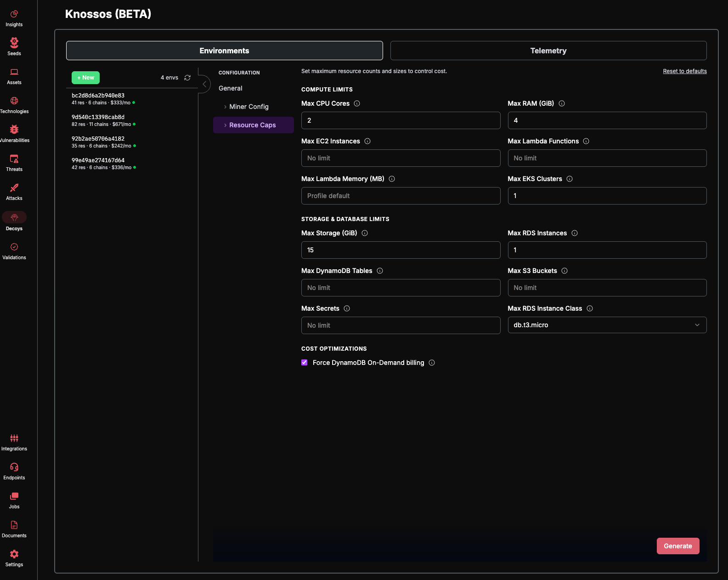Select environment bc2d8d6a2b940e83
The image size is (728, 580).
coord(132,99)
